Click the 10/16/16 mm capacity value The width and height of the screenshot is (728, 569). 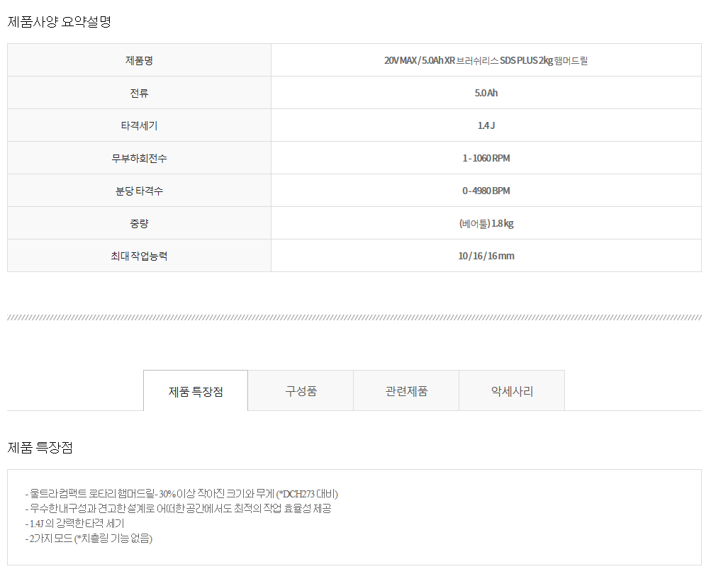coord(486,256)
